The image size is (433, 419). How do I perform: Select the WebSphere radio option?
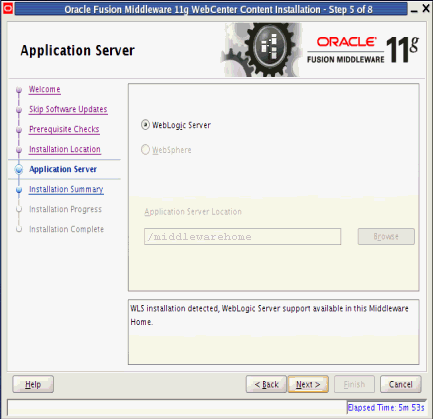tap(145, 150)
